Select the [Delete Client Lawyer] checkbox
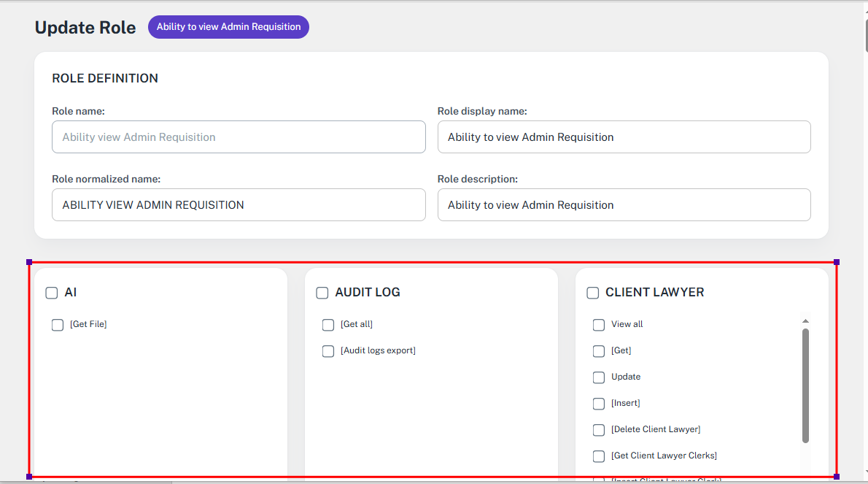 click(599, 430)
